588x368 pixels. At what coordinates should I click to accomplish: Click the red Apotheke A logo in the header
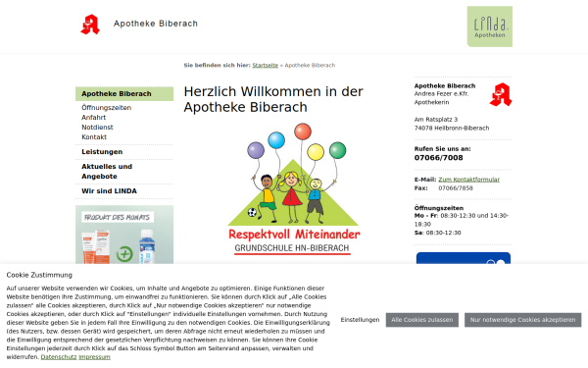click(x=90, y=25)
